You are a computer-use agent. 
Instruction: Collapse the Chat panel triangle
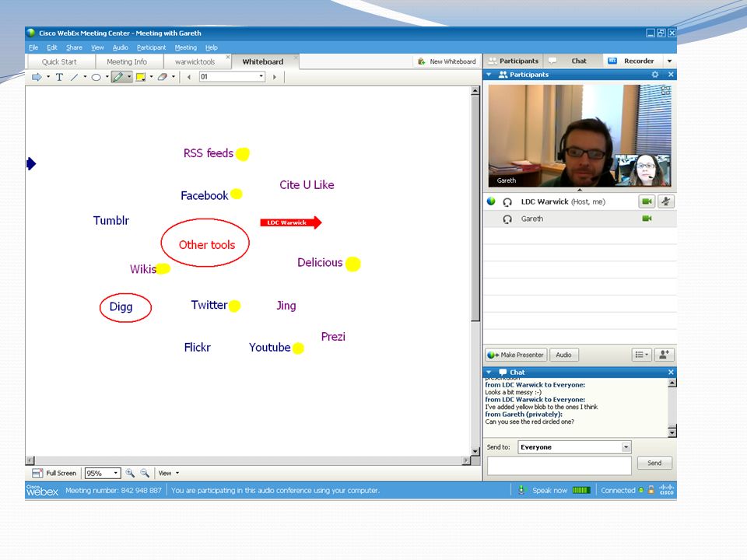pos(489,372)
